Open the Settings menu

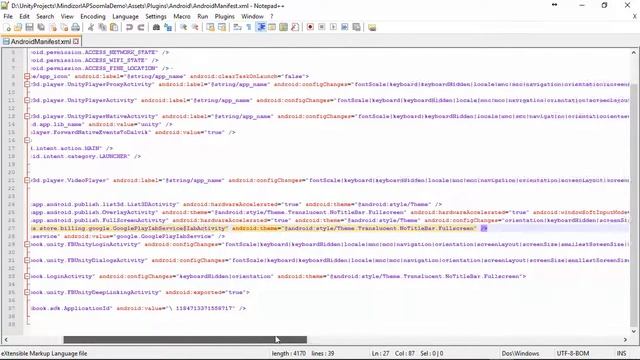point(156,16)
